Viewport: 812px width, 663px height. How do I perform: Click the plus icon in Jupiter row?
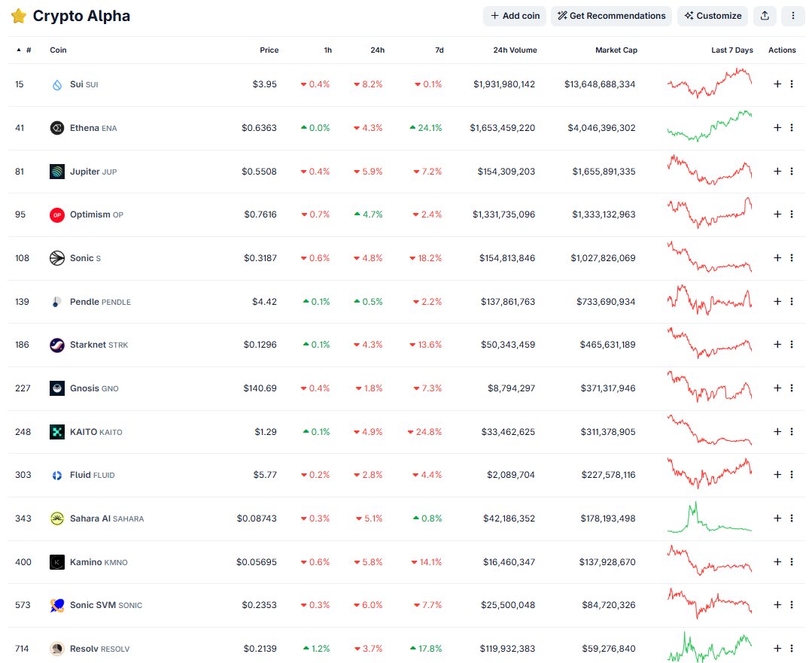(x=777, y=171)
